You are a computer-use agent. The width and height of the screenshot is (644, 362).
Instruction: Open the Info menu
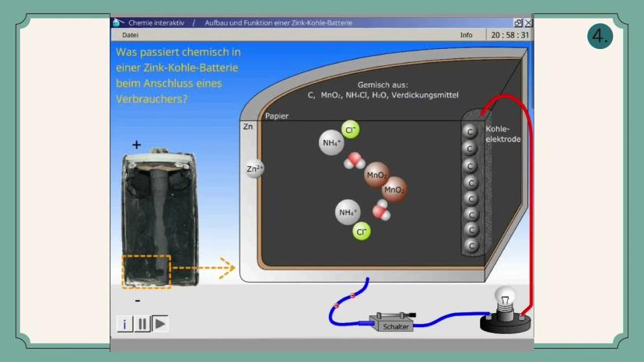466,35
